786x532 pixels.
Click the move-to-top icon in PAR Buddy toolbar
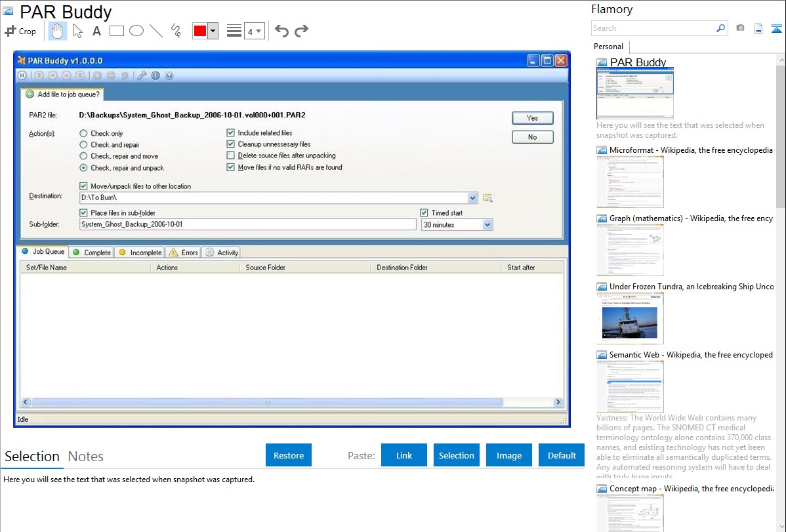pos(39,75)
